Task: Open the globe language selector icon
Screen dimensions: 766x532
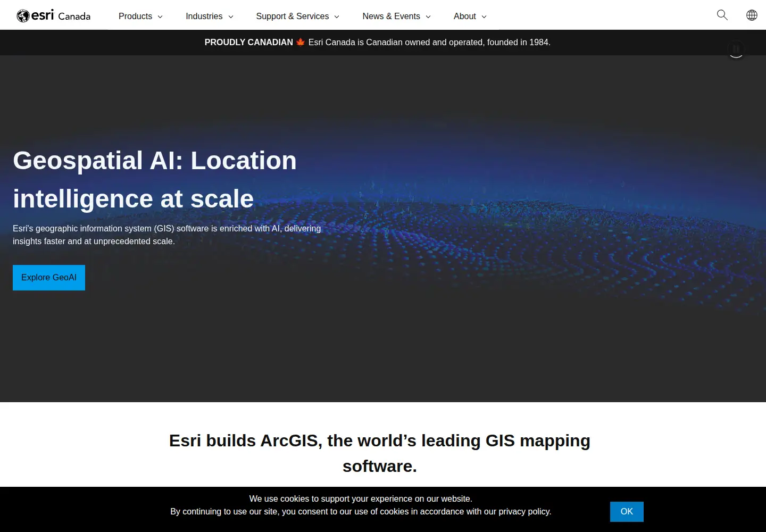Action: [752, 15]
